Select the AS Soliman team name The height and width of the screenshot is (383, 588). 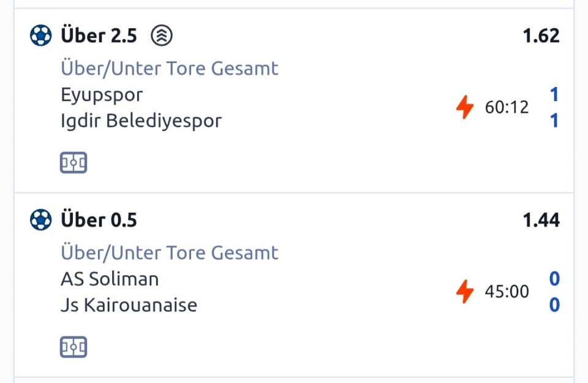[110, 279]
